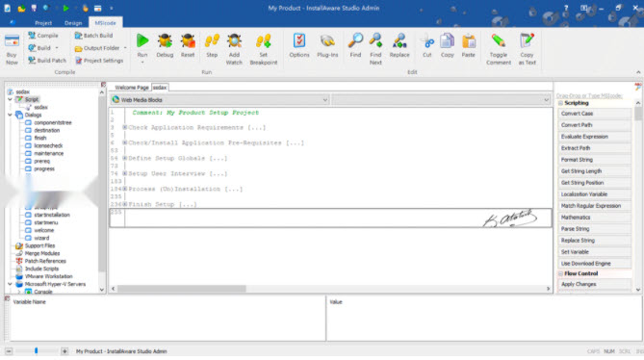Click the Reset bug icon
Viewport: 644px width, 360px height.
click(x=188, y=40)
